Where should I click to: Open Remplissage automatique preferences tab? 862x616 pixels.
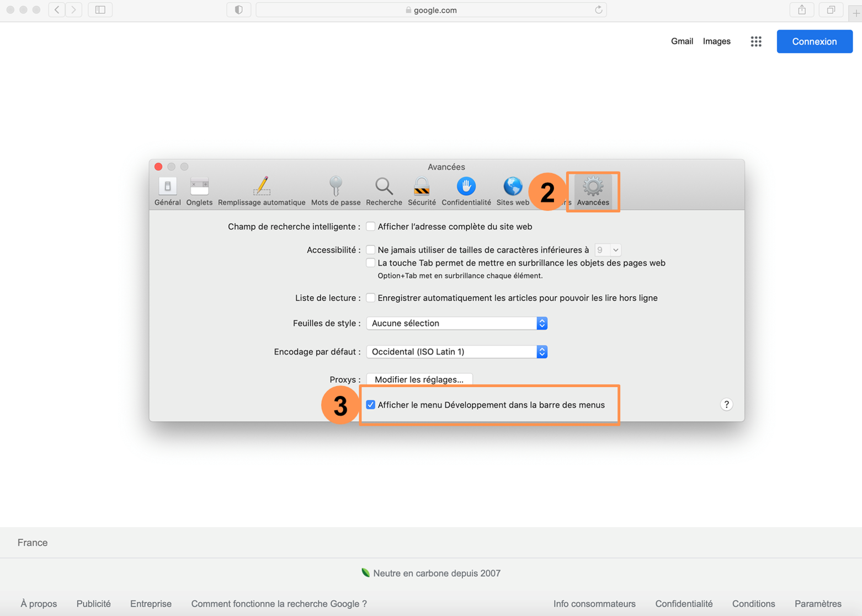(x=262, y=191)
